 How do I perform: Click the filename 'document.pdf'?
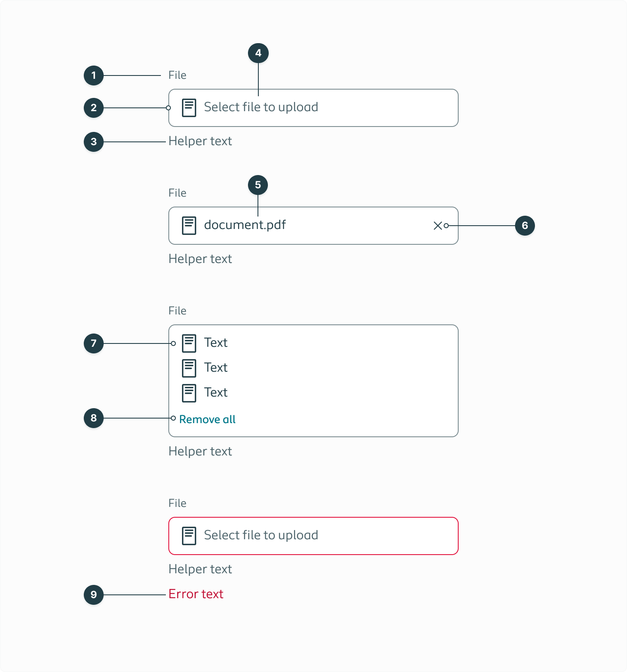[245, 225]
